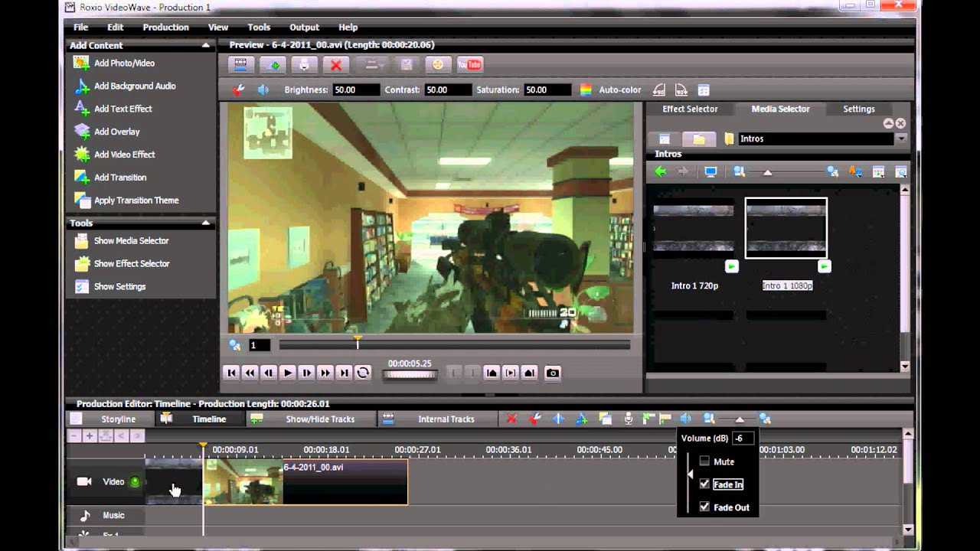Viewport: 980px width, 551px height.
Task: Switch to the Storyline view tab
Action: point(112,419)
